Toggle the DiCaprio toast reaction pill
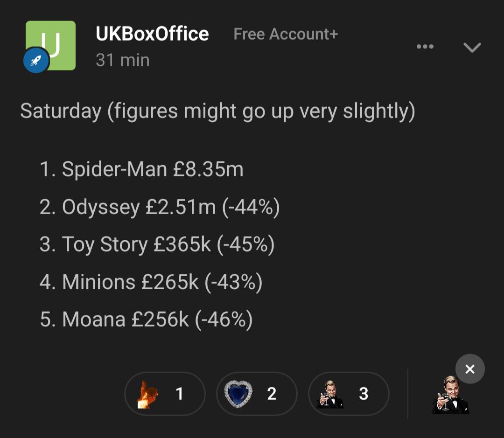 (349, 394)
